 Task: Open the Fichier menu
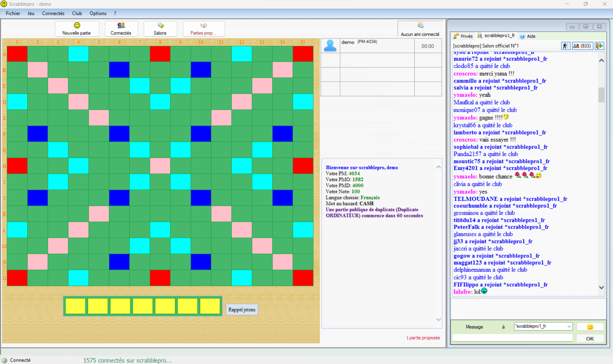pyautogui.click(x=13, y=13)
